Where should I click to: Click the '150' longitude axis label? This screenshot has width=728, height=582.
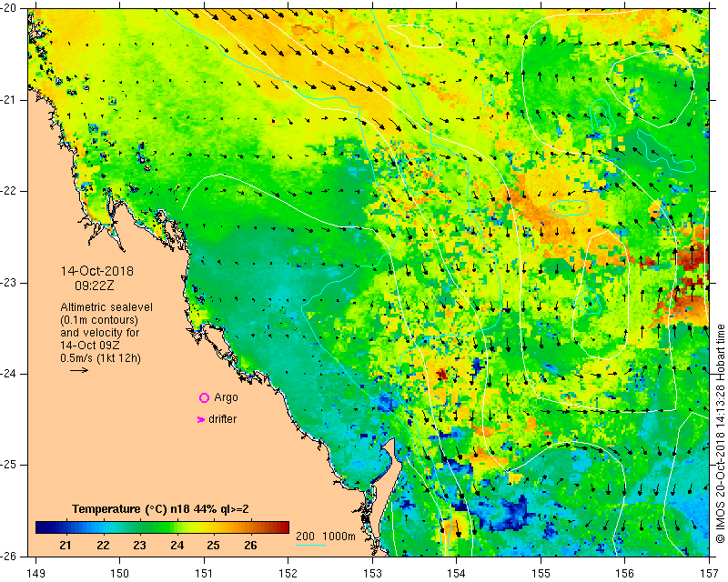119,574
